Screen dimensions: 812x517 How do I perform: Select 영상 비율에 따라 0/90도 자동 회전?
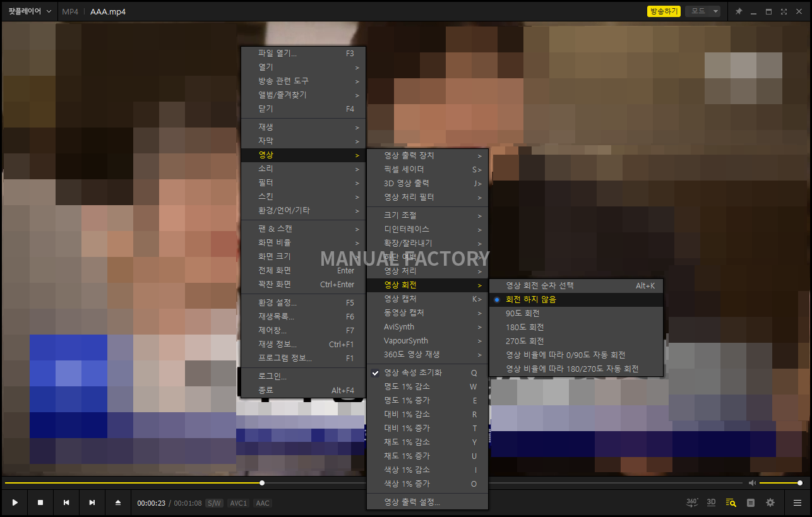click(576, 355)
